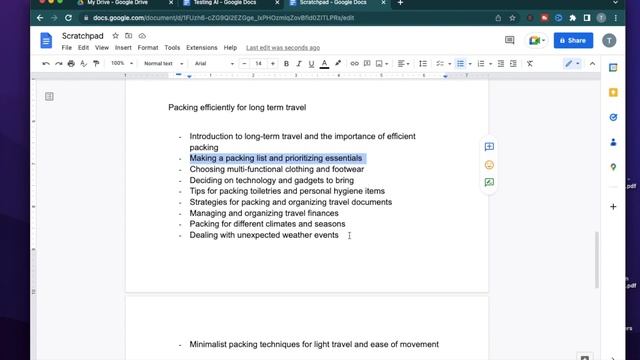Toggle italic formatting
Viewport: 640px width, 360px height.
299,64
